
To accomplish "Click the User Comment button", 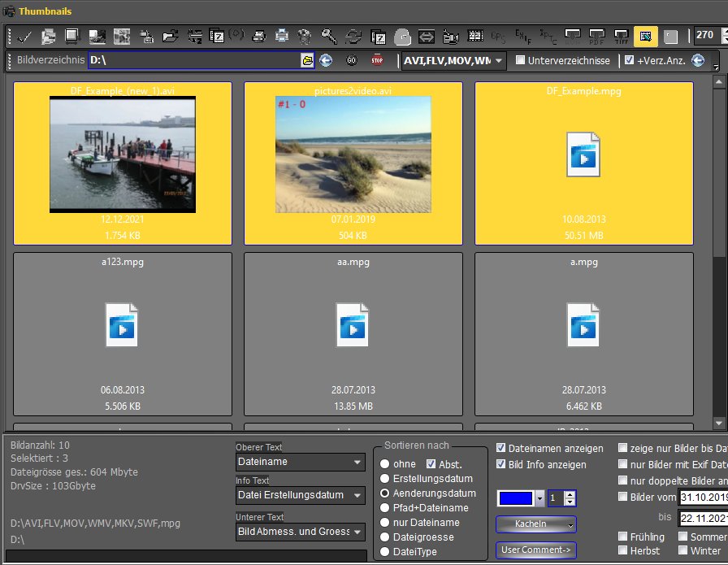I will coord(535,550).
